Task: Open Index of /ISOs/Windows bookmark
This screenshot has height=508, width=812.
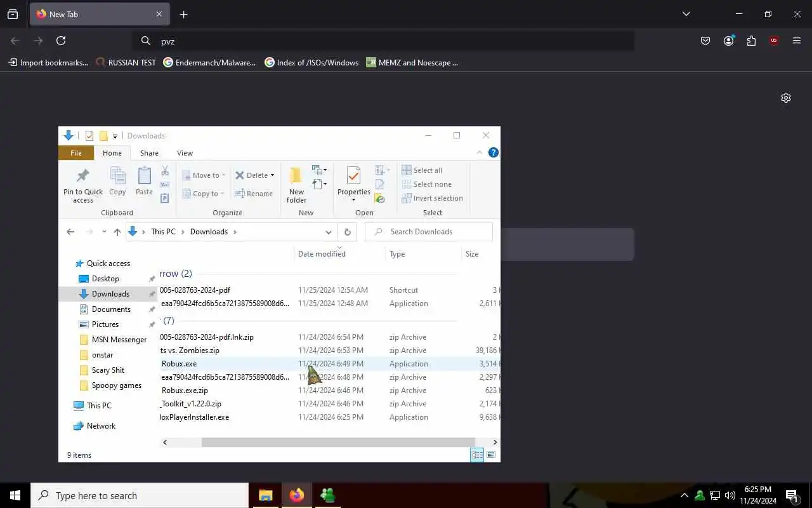Action: 311,63
